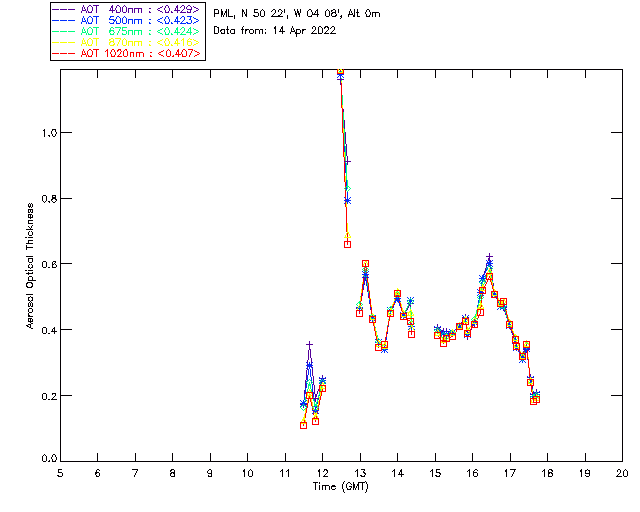Click the first red square data point near 11:30
The width and height of the screenshot is (640, 512).
[x=303, y=425]
